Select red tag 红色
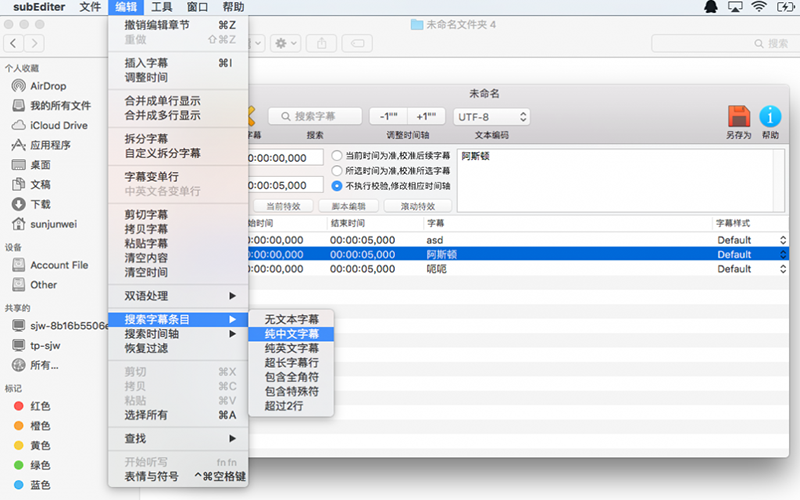 coord(32,406)
